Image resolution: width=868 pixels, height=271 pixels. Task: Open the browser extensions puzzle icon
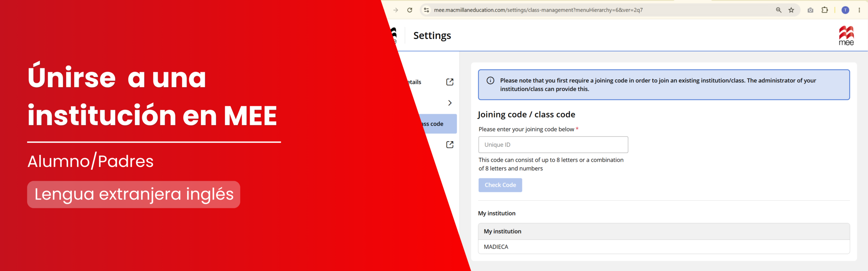click(x=825, y=10)
